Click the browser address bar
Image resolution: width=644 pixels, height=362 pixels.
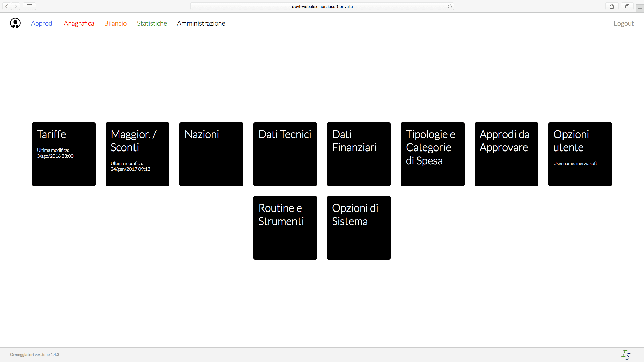pyautogui.click(x=322, y=6)
